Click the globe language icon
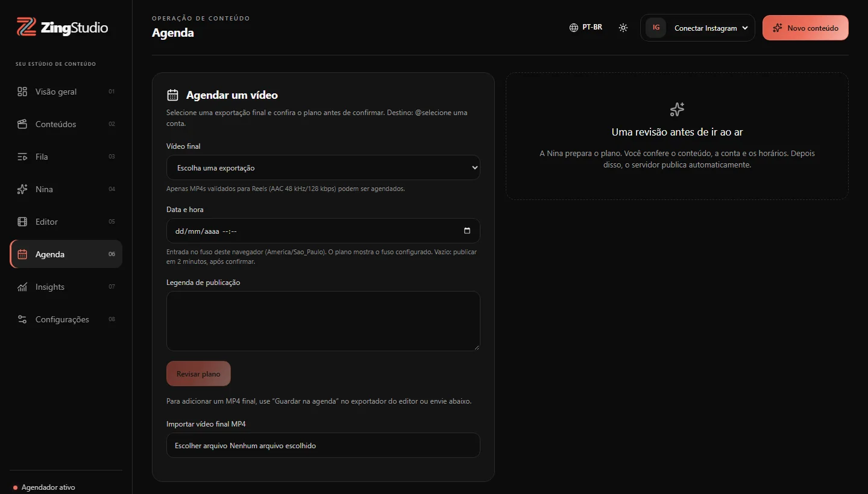This screenshot has width=868, height=494. 574,28
